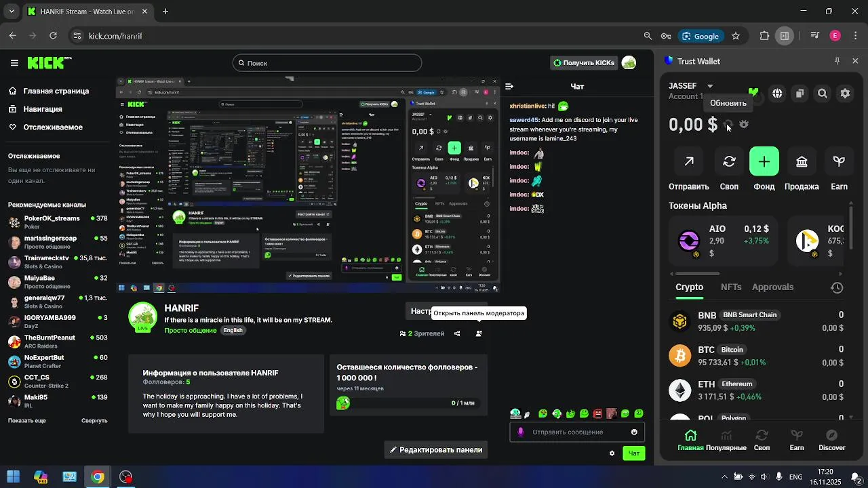The image size is (868, 488).
Task: Click the Просто общение category link
Action: [191, 330]
